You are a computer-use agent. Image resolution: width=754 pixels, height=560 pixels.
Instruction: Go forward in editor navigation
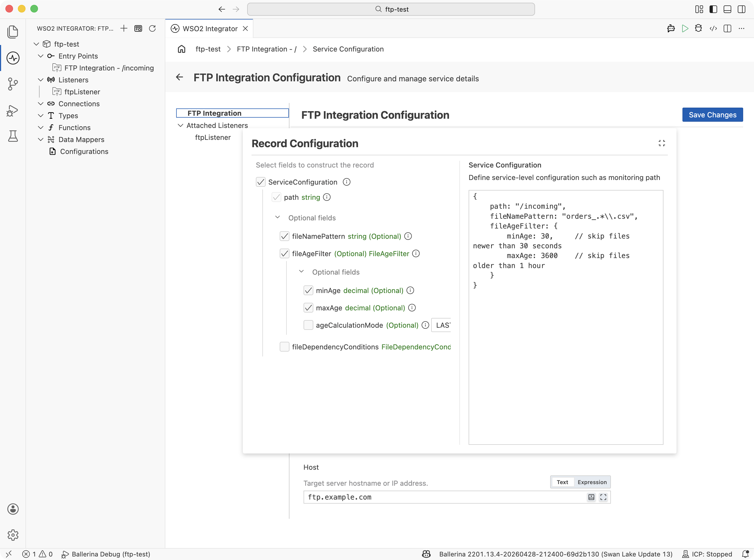click(236, 9)
